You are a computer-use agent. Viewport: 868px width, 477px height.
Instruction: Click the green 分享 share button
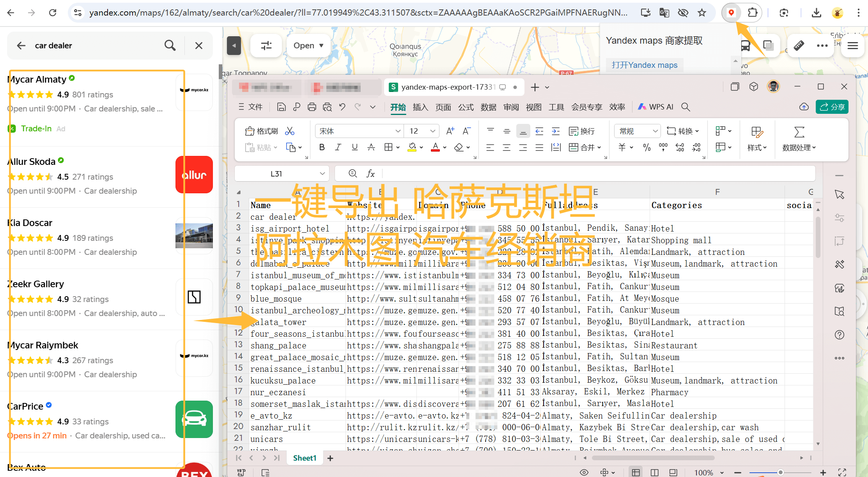pyautogui.click(x=832, y=107)
